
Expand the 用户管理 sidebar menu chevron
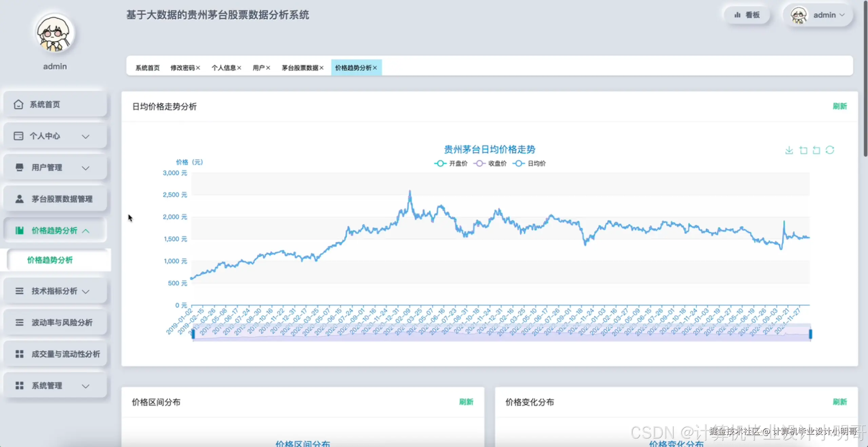click(85, 168)
